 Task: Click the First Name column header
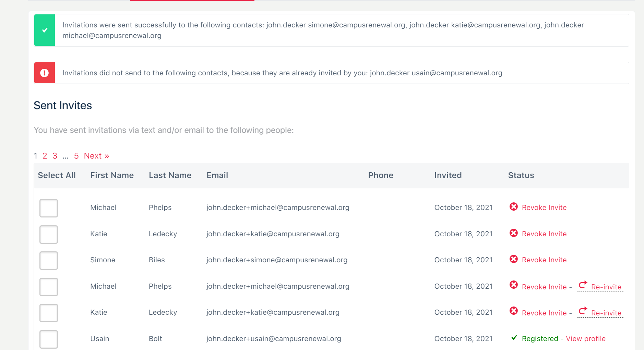click(x=112, y=175)
